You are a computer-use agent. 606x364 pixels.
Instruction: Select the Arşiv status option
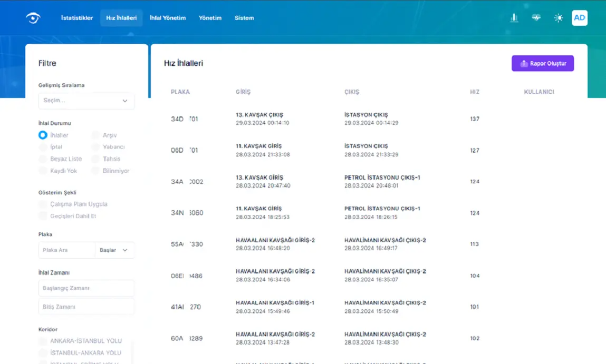[x=95, y=135]
